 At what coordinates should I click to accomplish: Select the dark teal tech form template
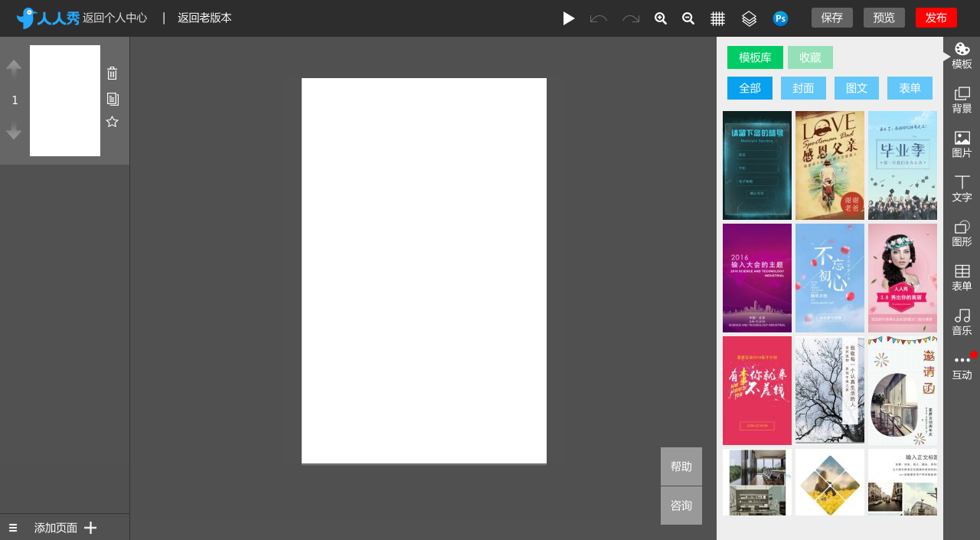coord(757,165)
